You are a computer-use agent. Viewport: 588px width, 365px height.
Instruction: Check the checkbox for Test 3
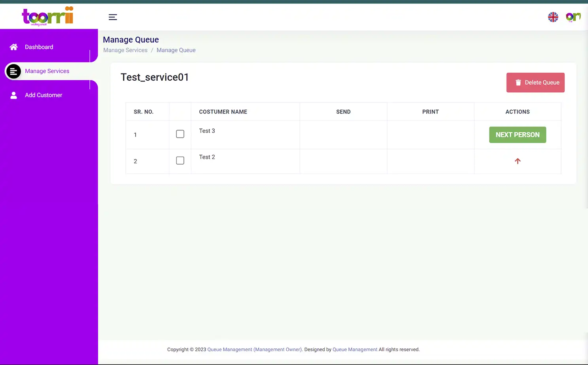coord(180,134)
